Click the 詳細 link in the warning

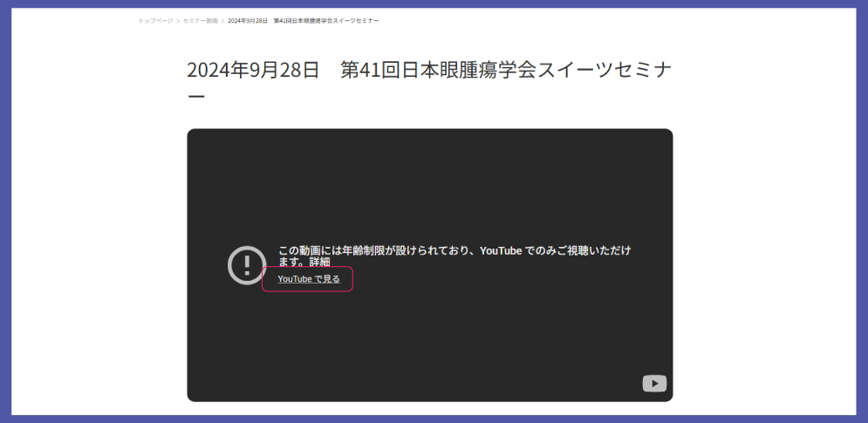(319, 262)
